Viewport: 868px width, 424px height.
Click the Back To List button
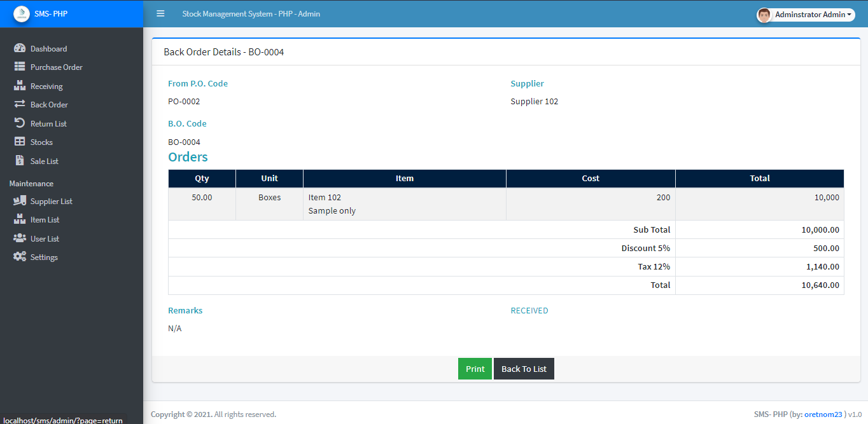[x=524, y=369]
